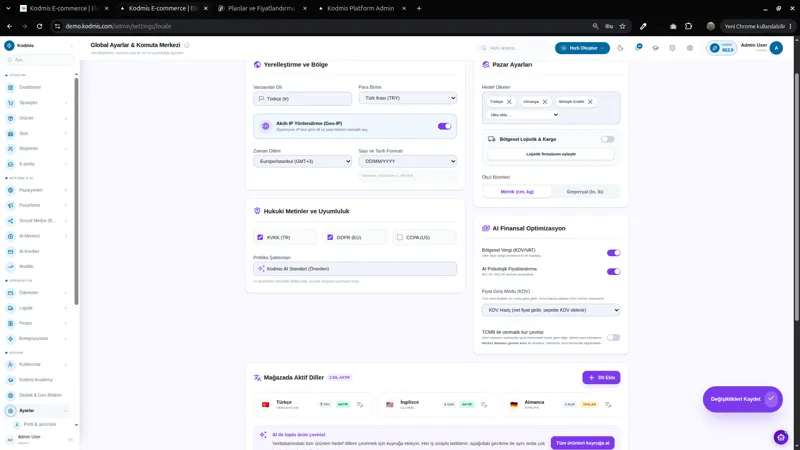
Task: Open Ülke ekle country dropdown
Action: pos(523,115)
